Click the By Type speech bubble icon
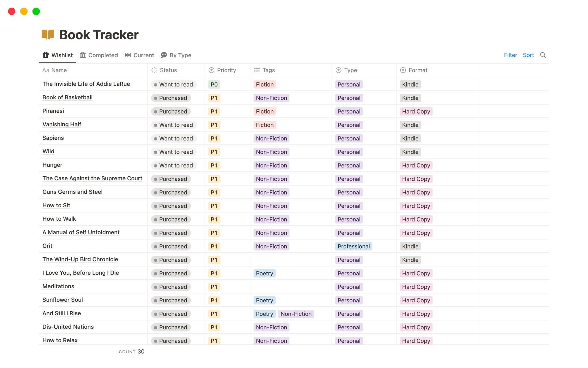Viewport: 588px width, 368px height. [164, 55]
